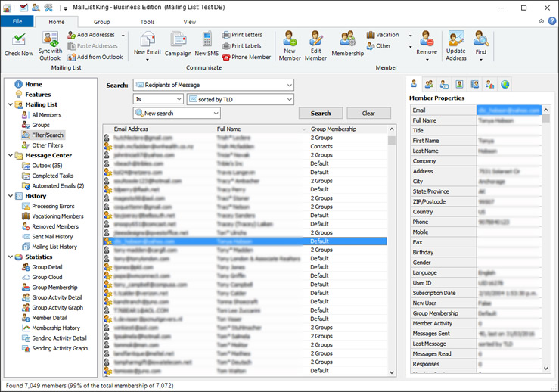Collapse the Mailing List tree node

pyautogui.click(x=11, y=104)
